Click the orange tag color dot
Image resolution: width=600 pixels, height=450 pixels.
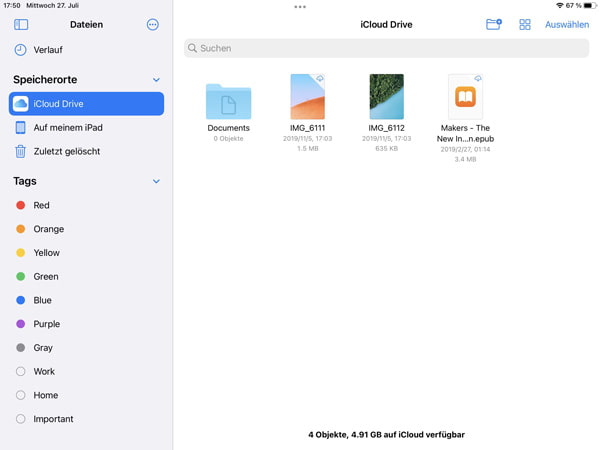(x=21, y=229)
